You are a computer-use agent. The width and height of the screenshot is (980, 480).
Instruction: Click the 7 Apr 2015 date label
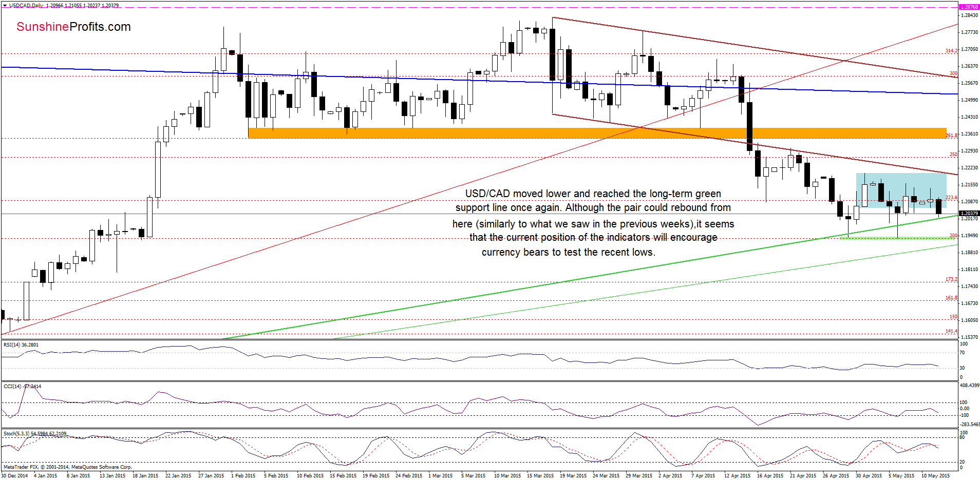(703, 476)
